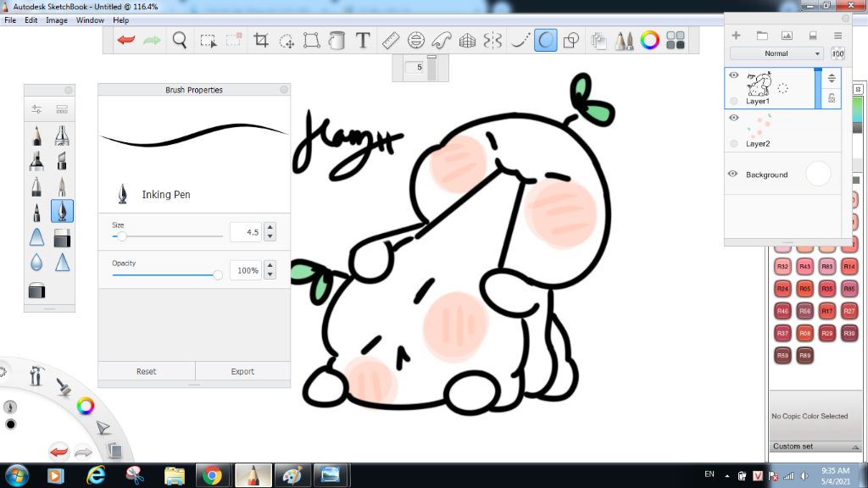Click the brush Opacity slider
This screenshot has width=868, height=488.
167,274
